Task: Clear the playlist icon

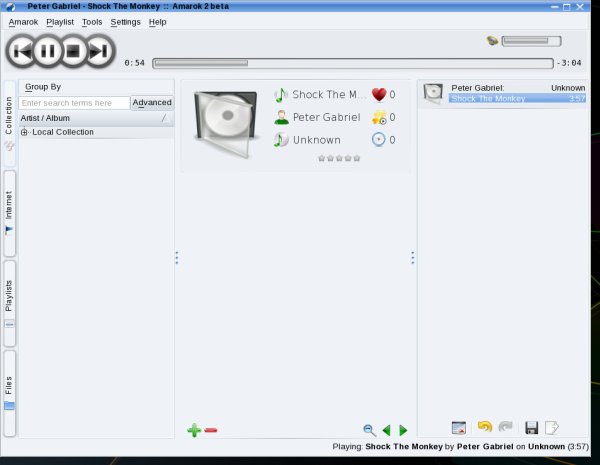Action: tap(459, 427)
